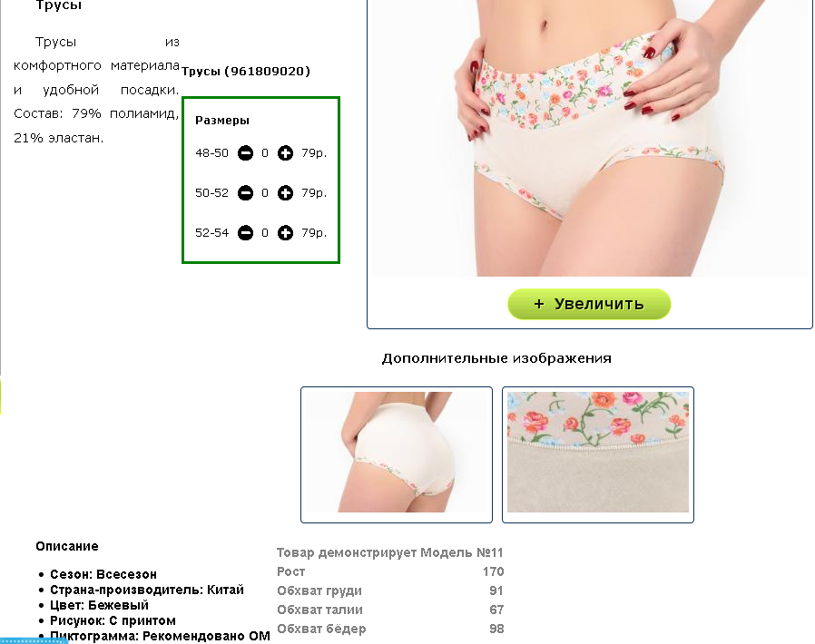
Task: Click the Цвет: Бежевый list item
Action: 99,606
